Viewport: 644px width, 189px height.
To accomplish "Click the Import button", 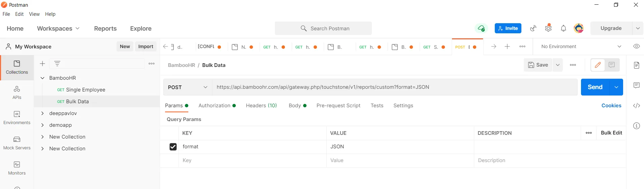I will coord(146,46).
